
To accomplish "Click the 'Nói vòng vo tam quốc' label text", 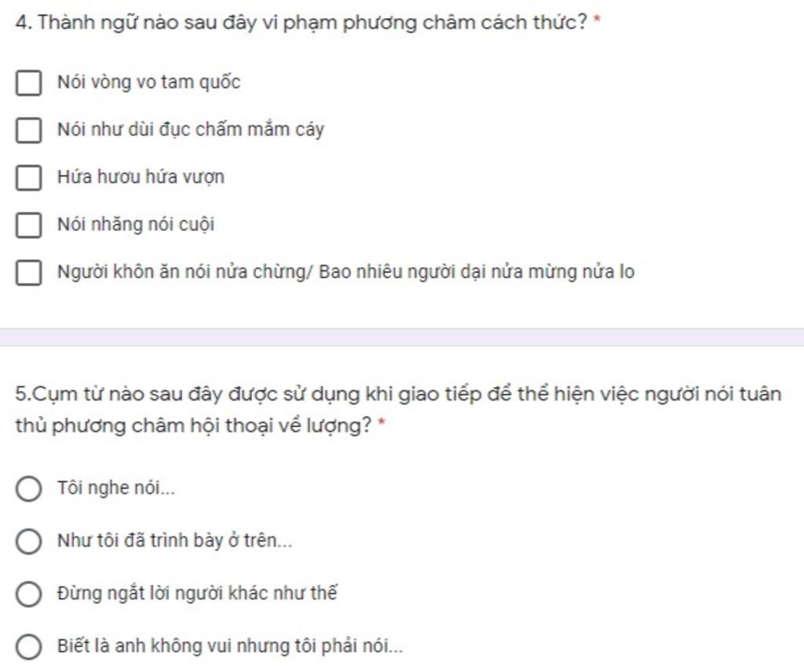I will click(148, 82).
